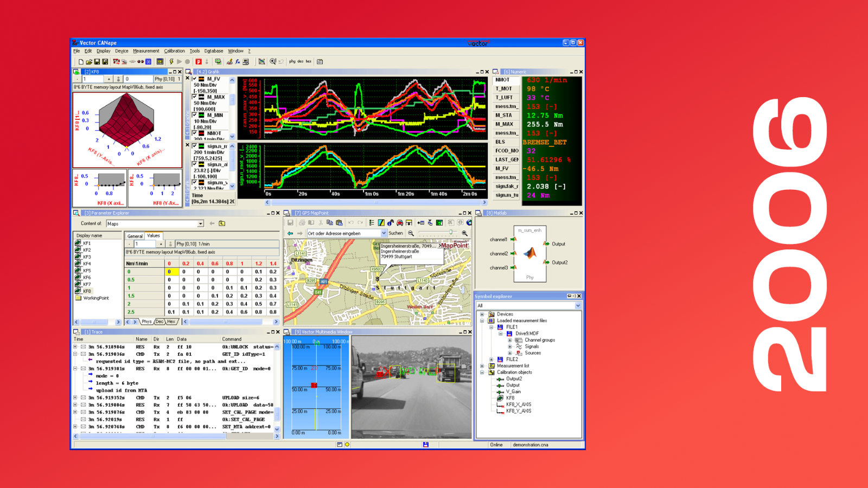
Task: Open the Database menu
Action: tap(214, 51)
